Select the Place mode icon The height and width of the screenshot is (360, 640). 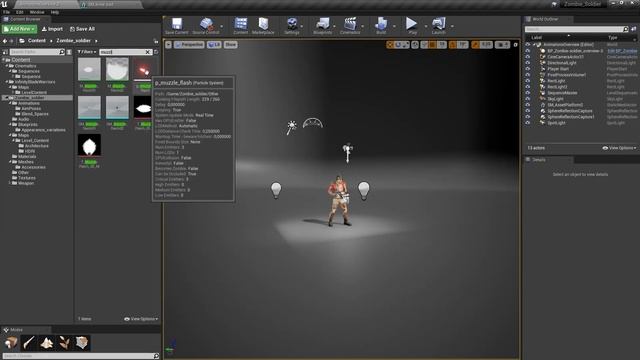(11, 342)
